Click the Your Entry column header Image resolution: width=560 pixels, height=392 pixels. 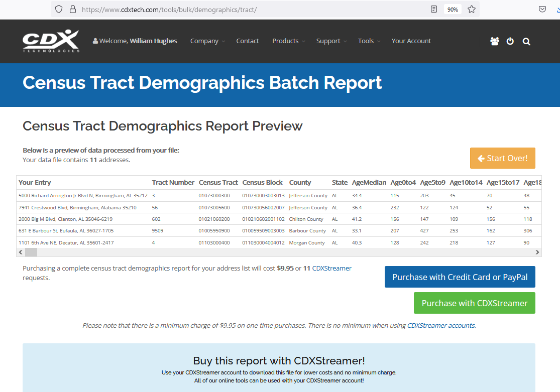35,182
